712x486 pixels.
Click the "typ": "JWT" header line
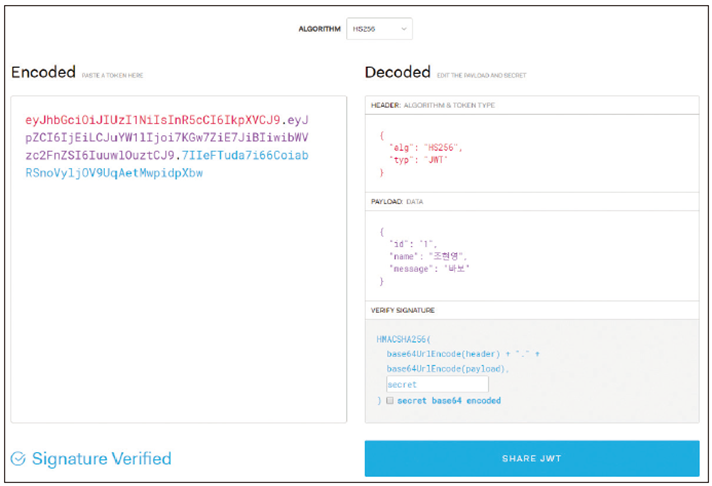click(418, 160)
